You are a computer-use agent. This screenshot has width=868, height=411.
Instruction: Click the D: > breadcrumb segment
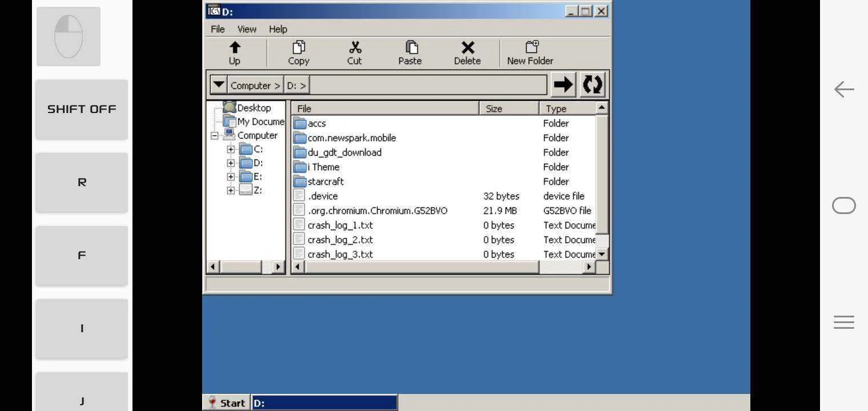(x=296, y=86)
